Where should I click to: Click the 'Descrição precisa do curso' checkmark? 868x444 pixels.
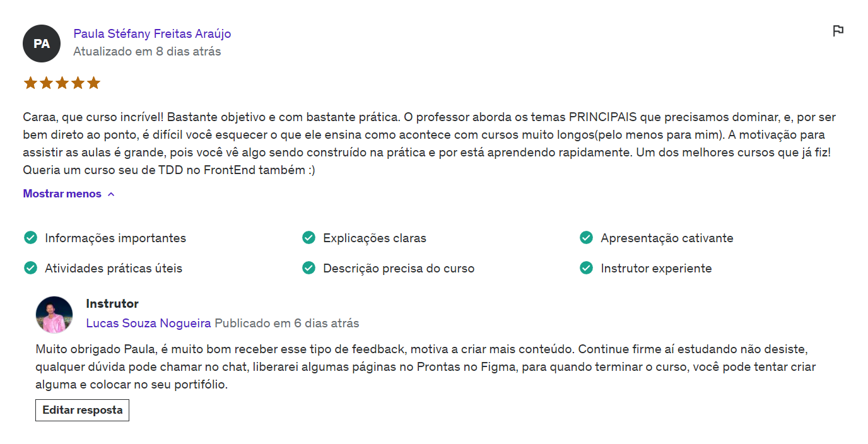(x=308, y=268)
